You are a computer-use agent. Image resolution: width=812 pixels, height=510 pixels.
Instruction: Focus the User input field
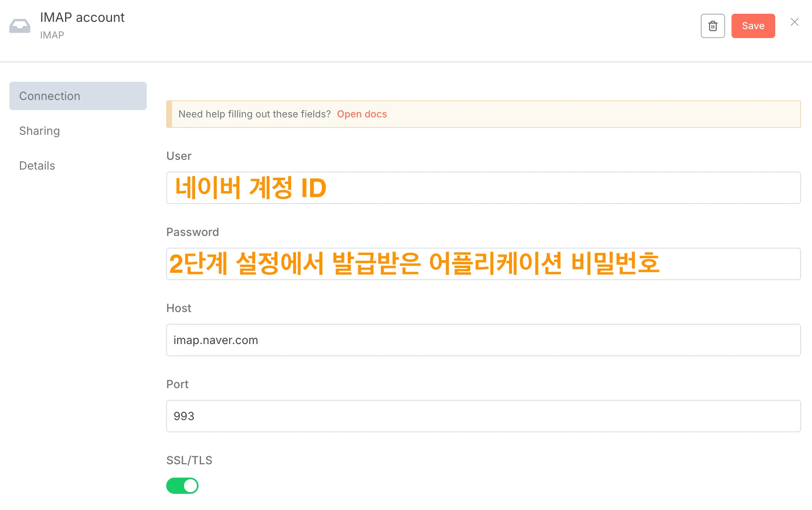(483, 188)
